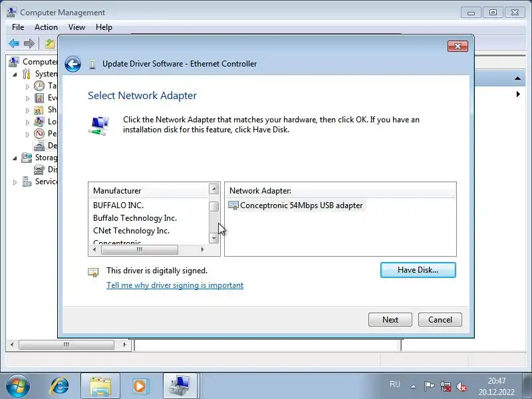532x399 pixels.
Task: Show hidden tray icons arrow
Action: coord(413,386)
